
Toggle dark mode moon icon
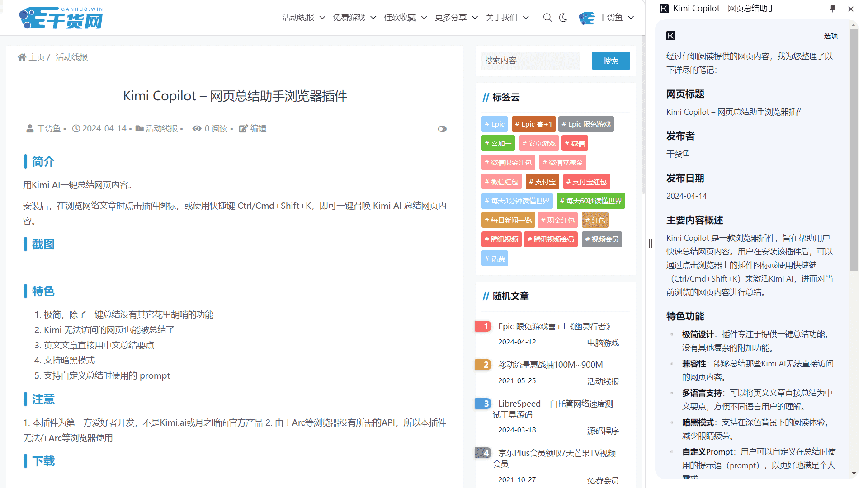pyautogui.click(x=563, y=18)
